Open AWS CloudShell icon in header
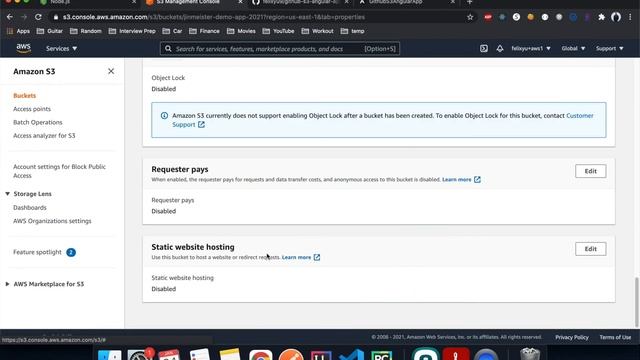Screen dimensions: 640x360 (x=484, y=49)
